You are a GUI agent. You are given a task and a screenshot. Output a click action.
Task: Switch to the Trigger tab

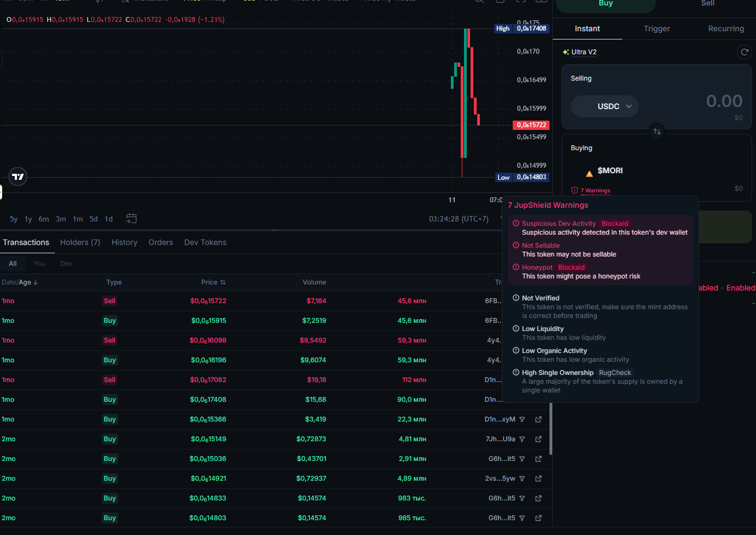pos(657,29)
